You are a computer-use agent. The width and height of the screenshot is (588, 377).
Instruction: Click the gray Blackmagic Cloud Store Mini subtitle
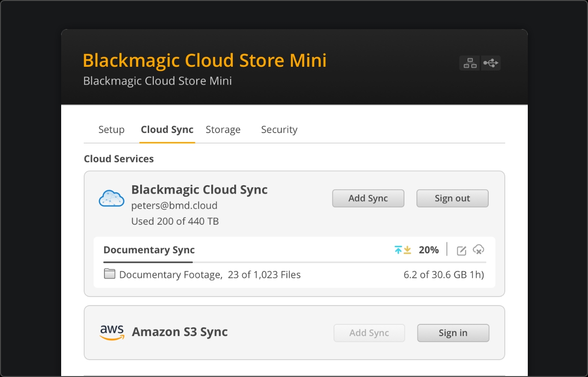[158, 81]
